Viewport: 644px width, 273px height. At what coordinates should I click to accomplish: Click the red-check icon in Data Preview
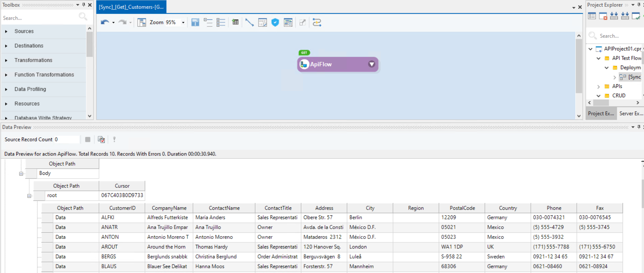pos(101,139)
